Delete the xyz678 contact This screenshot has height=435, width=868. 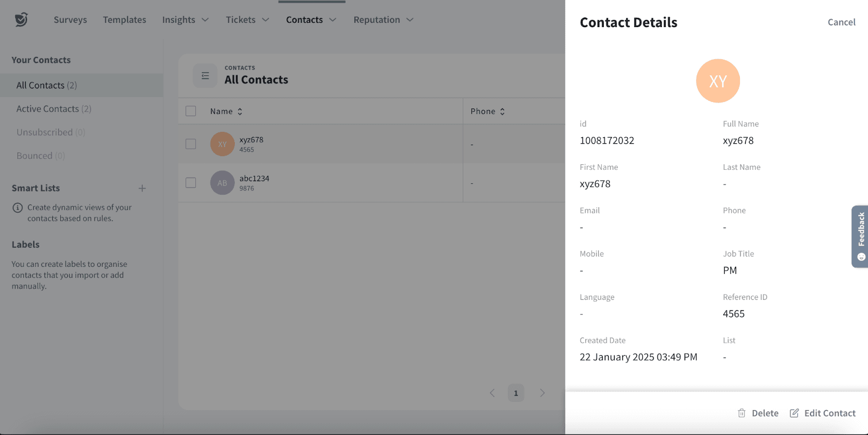click(758, 413)
